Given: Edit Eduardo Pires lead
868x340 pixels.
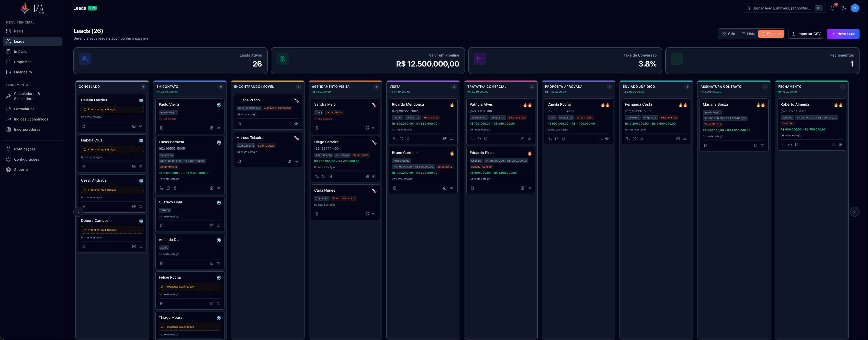Looking at the screenshot, I should [x=522, y=188].
